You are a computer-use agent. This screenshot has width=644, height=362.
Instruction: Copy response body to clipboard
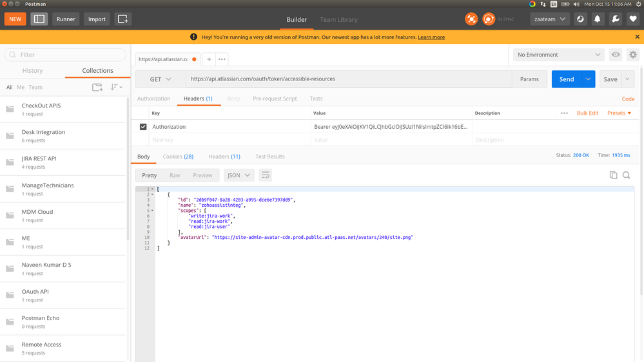click(x=613, y=175)
